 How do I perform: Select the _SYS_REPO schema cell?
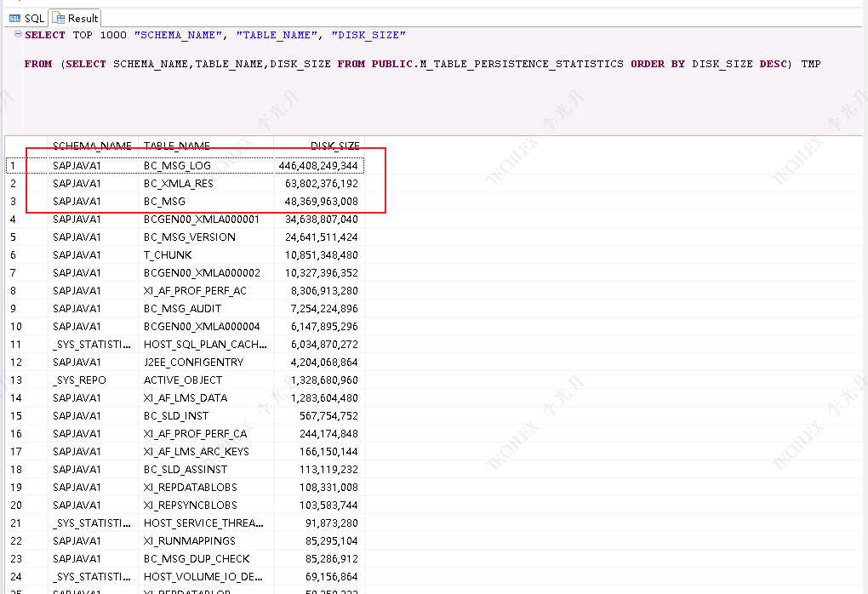pyautogui.click(x=92, y=380)
